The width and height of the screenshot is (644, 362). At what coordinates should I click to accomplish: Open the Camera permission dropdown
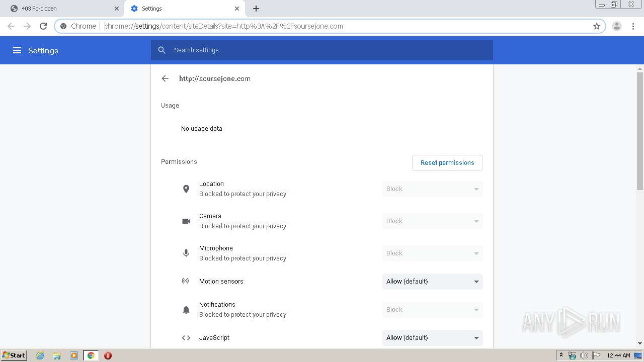(432, 221)
